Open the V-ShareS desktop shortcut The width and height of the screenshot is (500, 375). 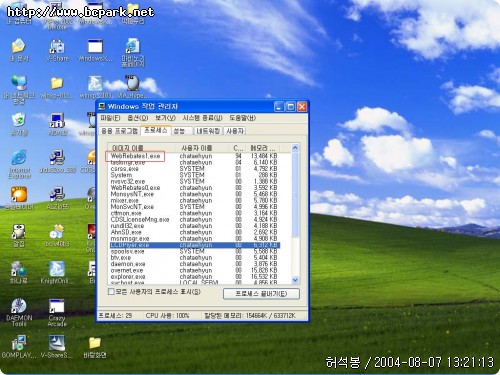click(x=57, y=347)
